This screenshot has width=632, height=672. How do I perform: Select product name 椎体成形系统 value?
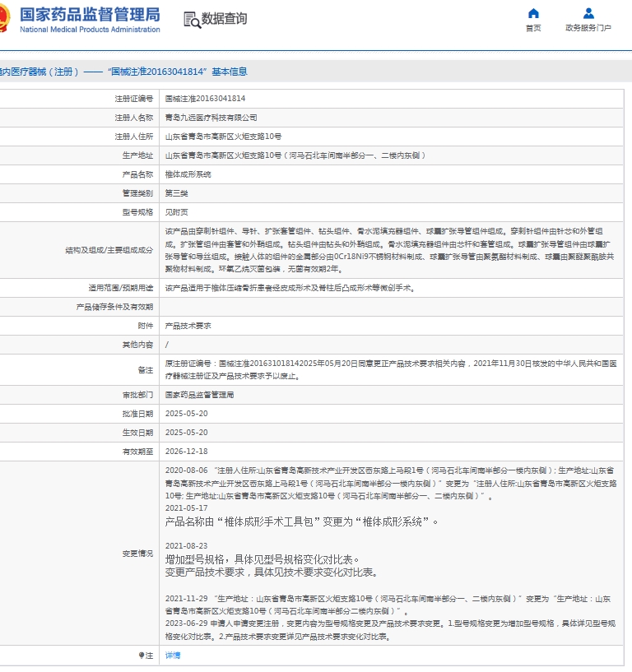coord(188,174)
